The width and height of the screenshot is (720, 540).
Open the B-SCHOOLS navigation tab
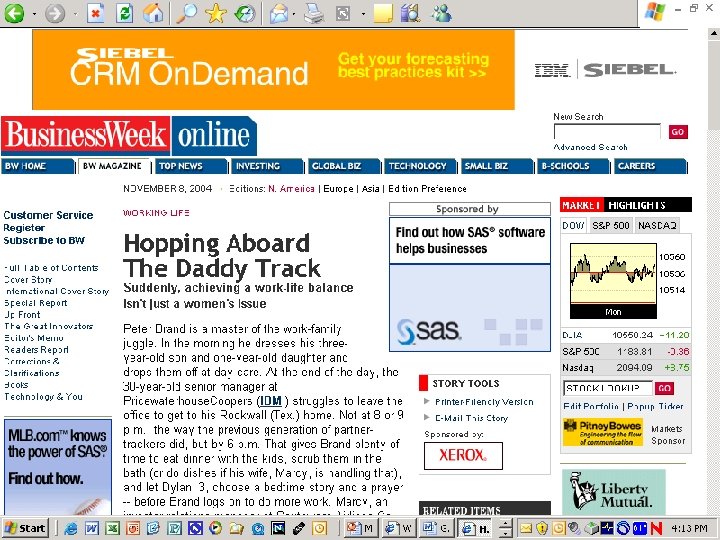(x=574, y=166)
